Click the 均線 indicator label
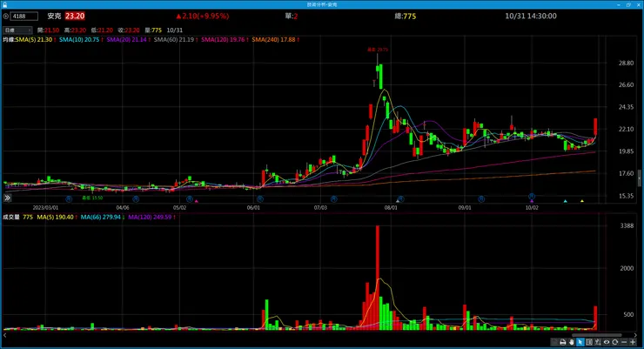The image size is (644, 349). [x=9, y=40]
